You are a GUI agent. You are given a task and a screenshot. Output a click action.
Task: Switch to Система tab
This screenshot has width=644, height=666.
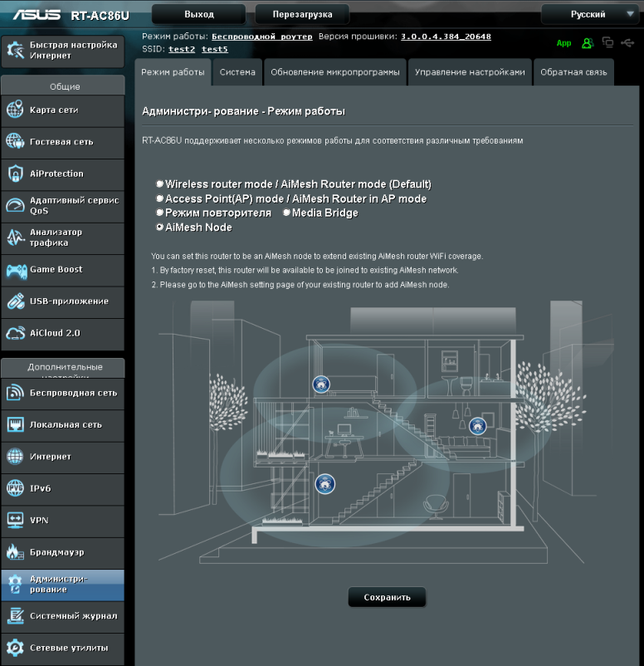coord(237,72)
